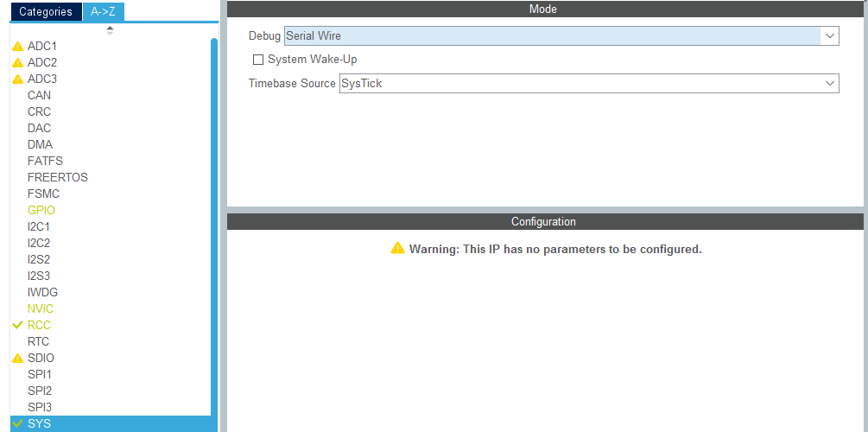The height and width of the screenshot is (432, 868).
Task: Select SPI3 peripheral
Action: click(x=40, y=407)
